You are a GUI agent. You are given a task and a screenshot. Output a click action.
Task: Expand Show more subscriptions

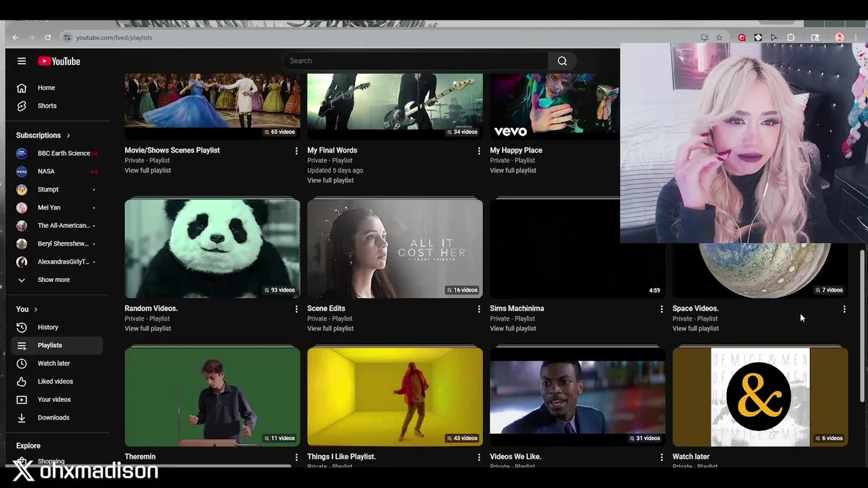click(57, 280)
